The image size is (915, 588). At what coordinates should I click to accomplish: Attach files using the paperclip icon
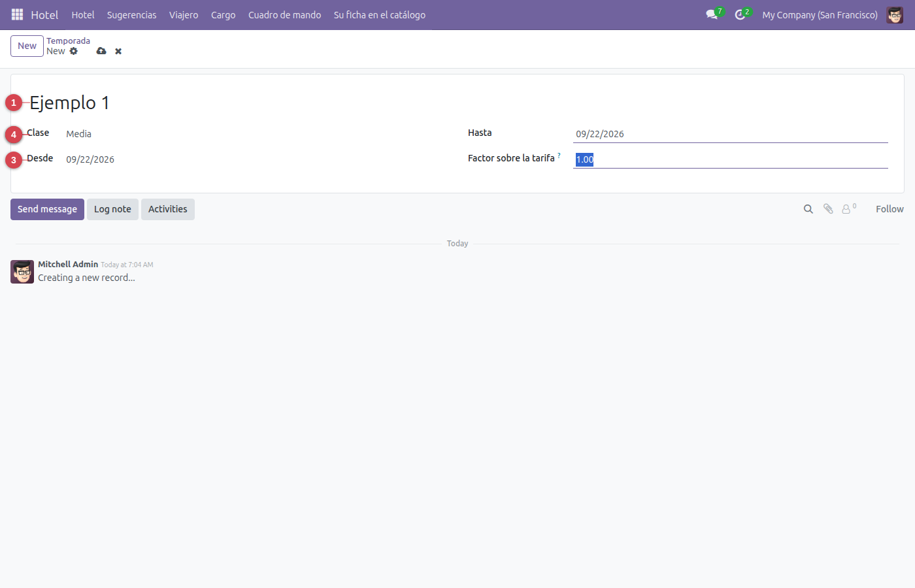click(x=828, y=209)
